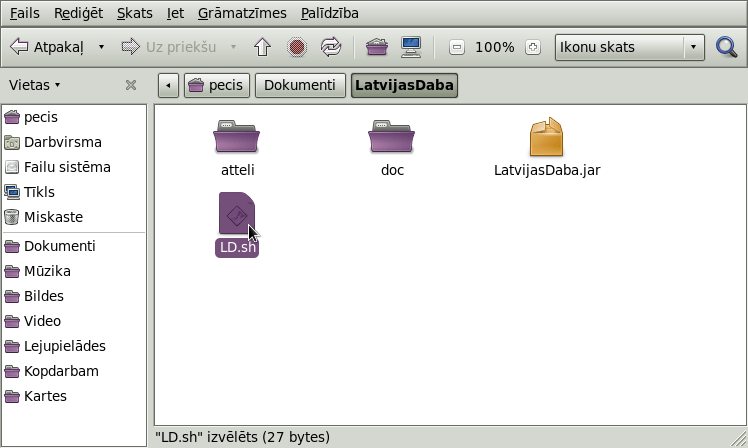Select the atteli folder icon
This screenshot has width=748, height=448.
click(x=237, y=137)
